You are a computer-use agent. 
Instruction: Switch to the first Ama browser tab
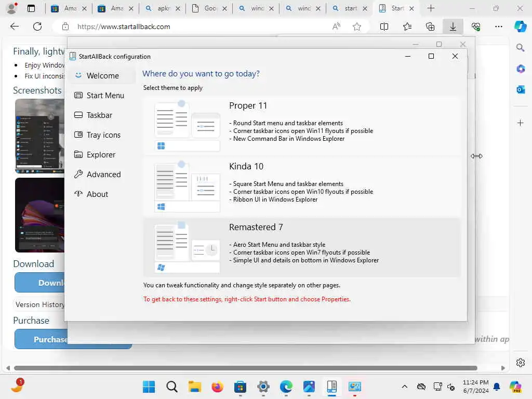click(69, 8)
